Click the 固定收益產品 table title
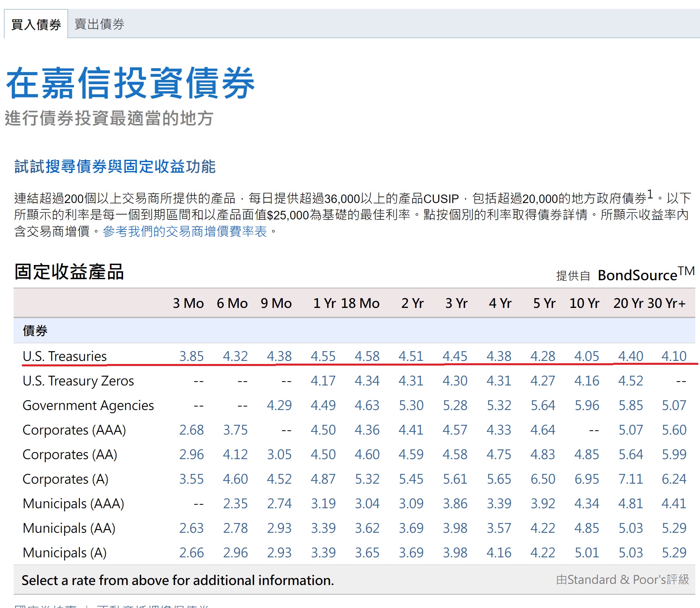 (69, 272)
